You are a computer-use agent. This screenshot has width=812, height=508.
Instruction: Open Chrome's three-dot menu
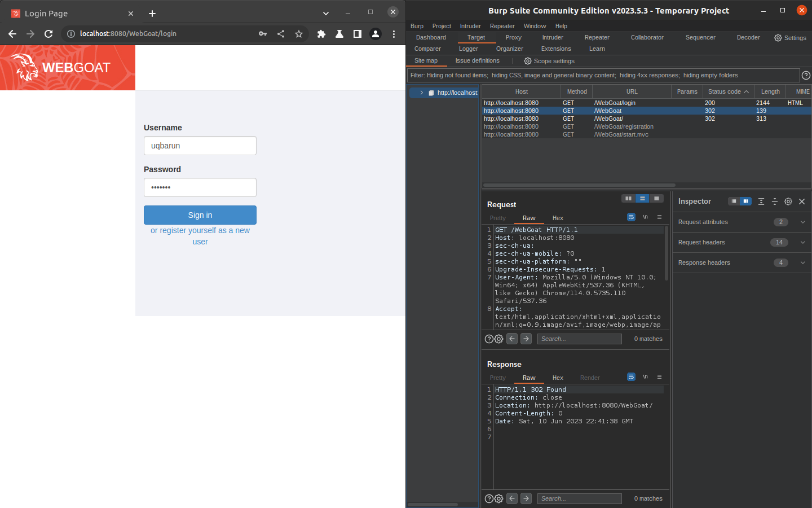(x=394, y=34)
